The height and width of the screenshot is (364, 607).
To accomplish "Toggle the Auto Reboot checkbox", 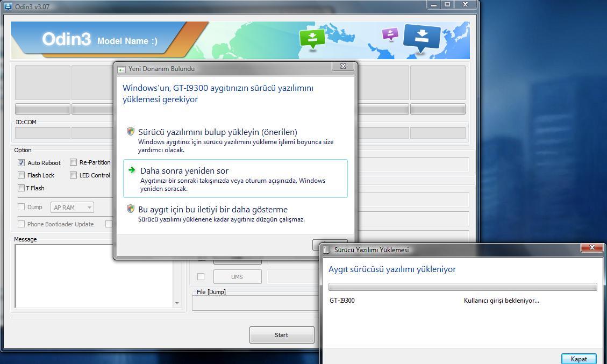I will coord(22,162).
